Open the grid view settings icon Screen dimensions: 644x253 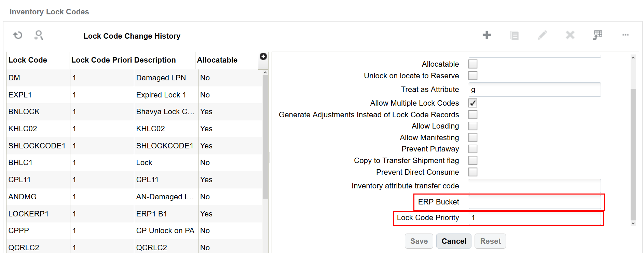598,35
